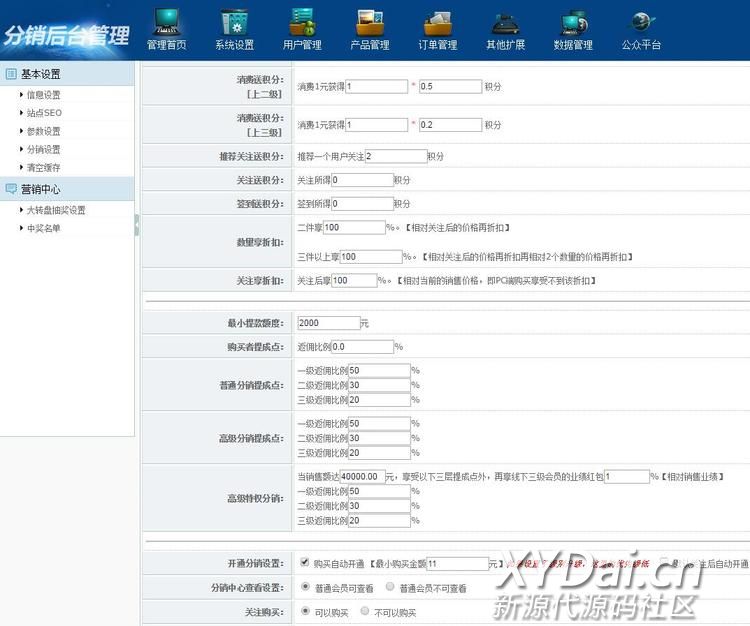Image resolution: width=750 pixels, height=626 pixels.
Task: Toggle the 购买自动开通 checkbox
Action: pos(305,563)
